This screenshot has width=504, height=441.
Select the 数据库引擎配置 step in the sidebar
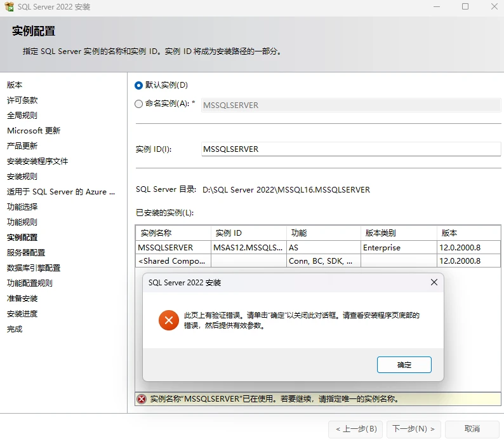pos(34,268)
